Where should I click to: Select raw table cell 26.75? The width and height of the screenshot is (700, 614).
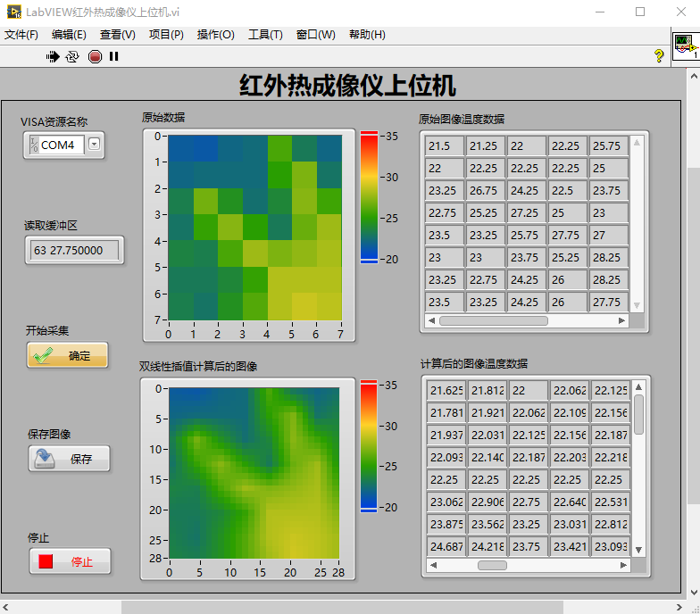[485, 191]
